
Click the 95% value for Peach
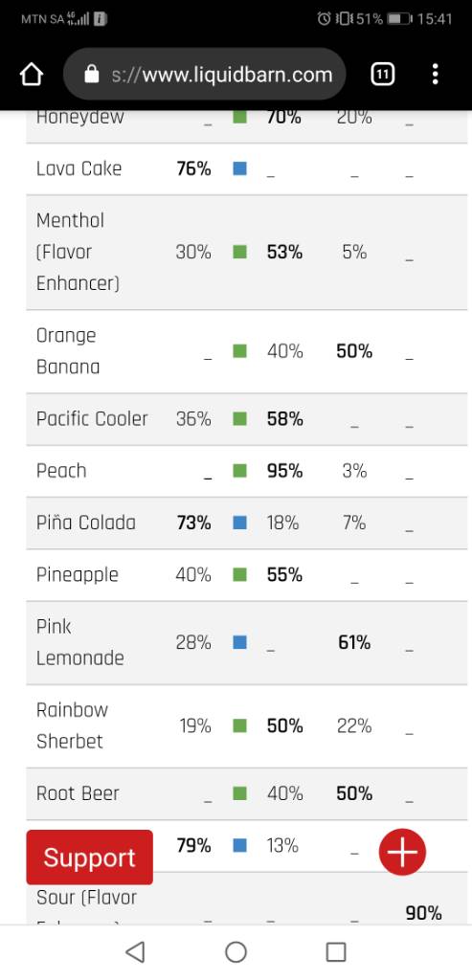[x=284, y=471]
